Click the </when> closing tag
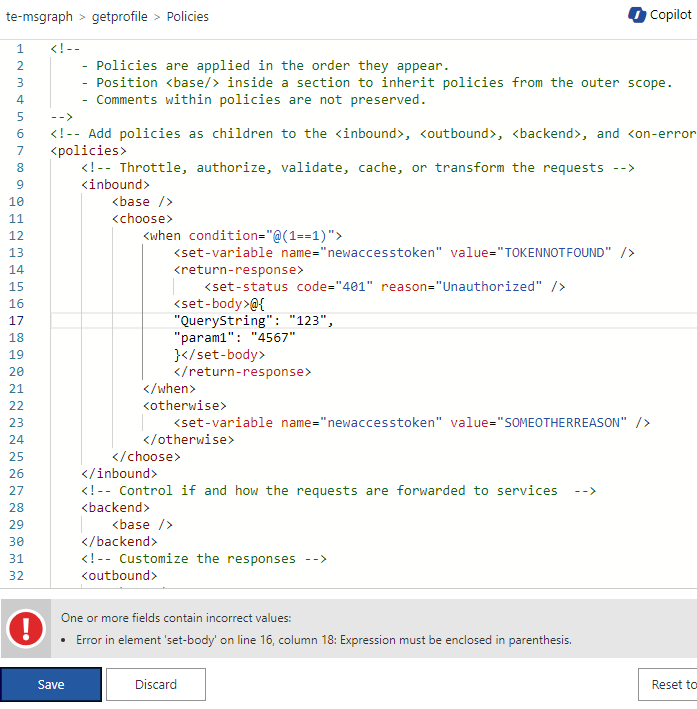697x709 pixels. point(169,388)
